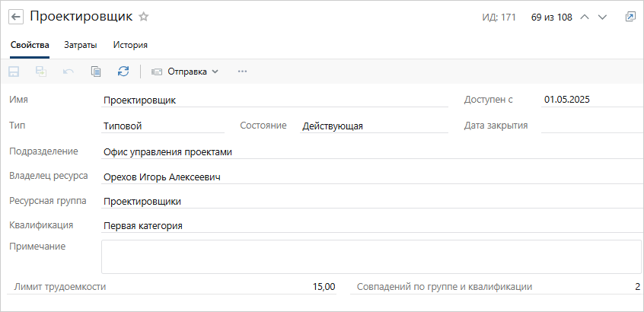
Task: Go to next record with down chevron
Action: coord(602,17)
